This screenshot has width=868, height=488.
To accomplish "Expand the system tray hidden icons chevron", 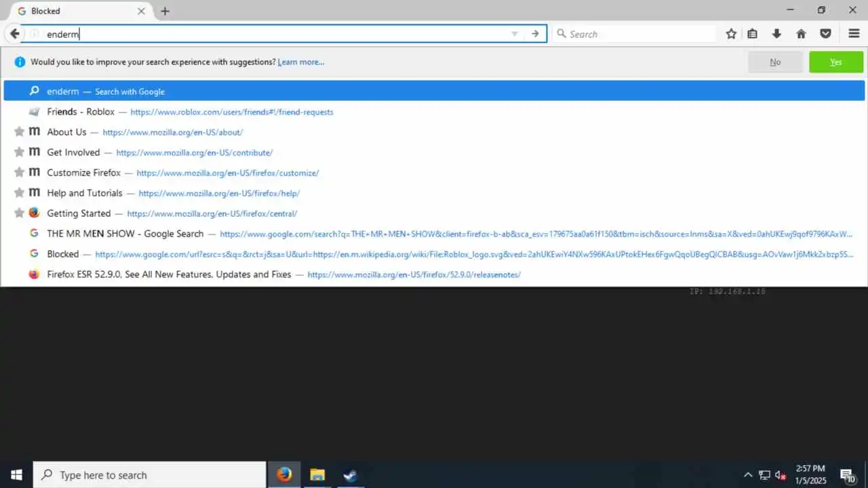I will pos(748,474).
